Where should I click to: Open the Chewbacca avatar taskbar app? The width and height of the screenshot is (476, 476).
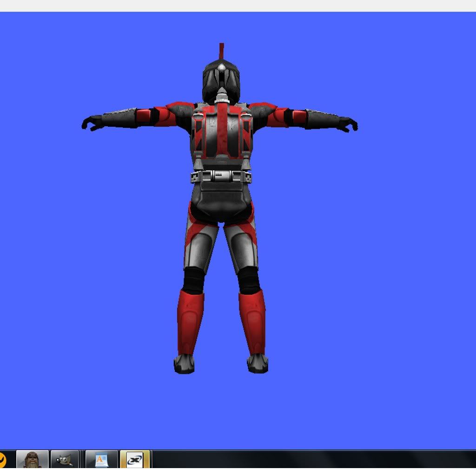tap(33, 459)
